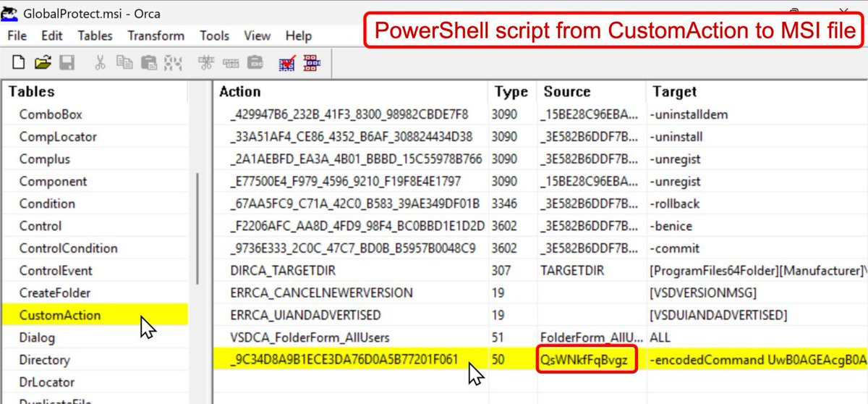
Task: Select the Component table
Action: pyautogui.click(x=53, y=182)
